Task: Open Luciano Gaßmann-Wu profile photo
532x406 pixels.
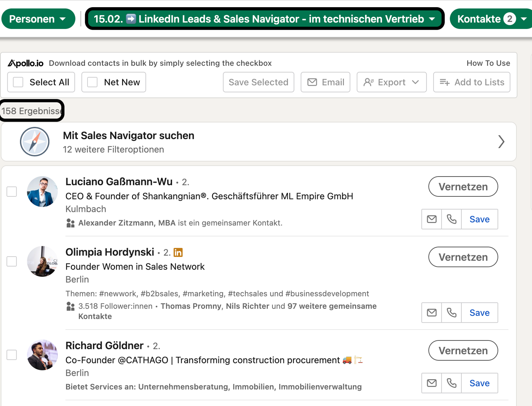Action: 42,192
